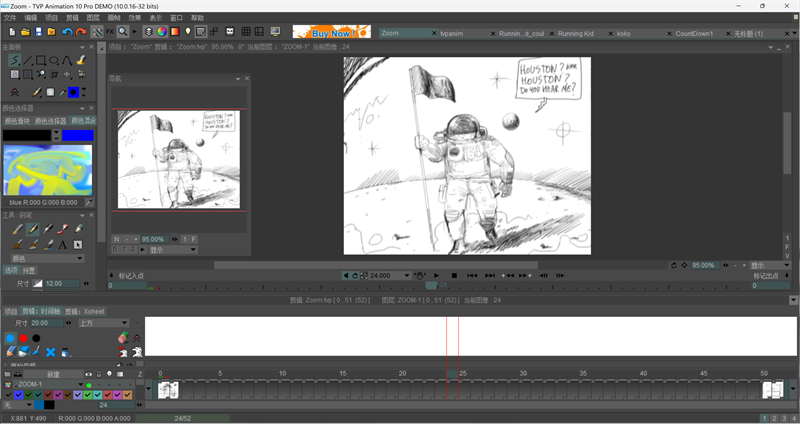Toggle the bright green color group checkbox

pyautogui.click(x=88, y=395)
